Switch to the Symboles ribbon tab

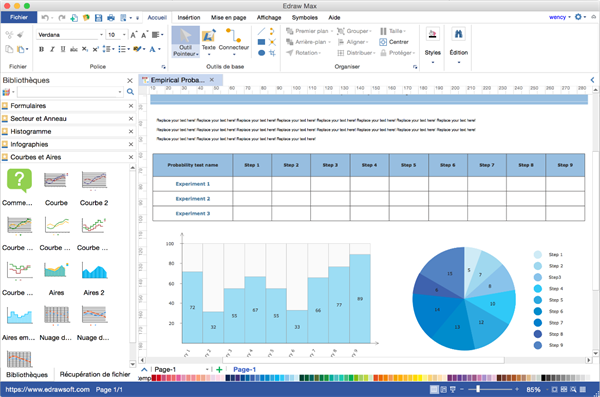coord(305,18)
